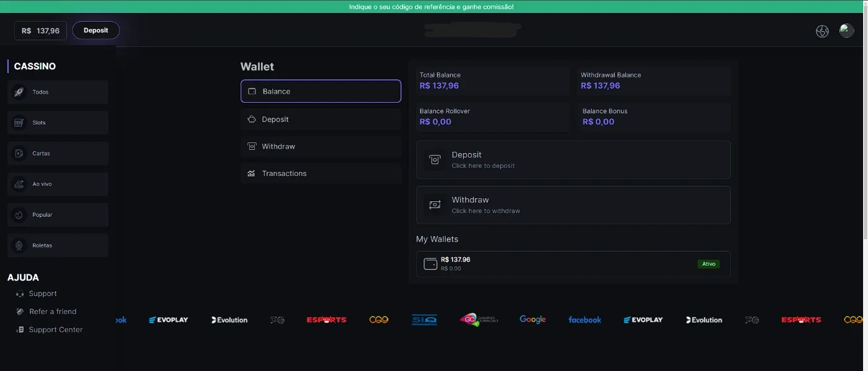Click 'Click here to withdraw' card

point(573,205)
